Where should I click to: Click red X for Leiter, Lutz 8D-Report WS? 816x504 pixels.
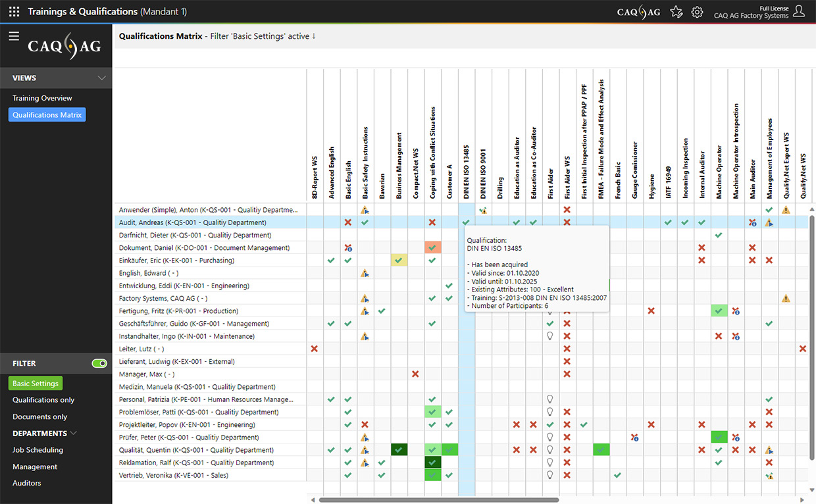tap(315, 349)
